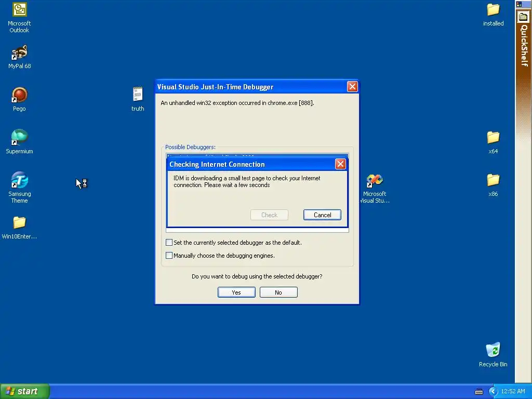This screenshot has width=532, height=399.
Task: Click the disabled Check button
Action: coord(270,215)
